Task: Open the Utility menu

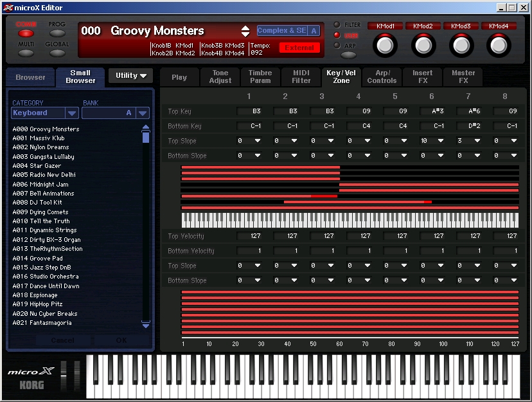Action: coord(130,76)
